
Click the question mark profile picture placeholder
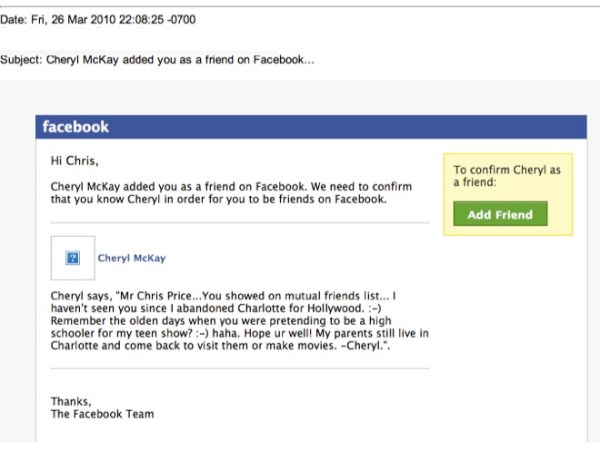click(72, 258)
